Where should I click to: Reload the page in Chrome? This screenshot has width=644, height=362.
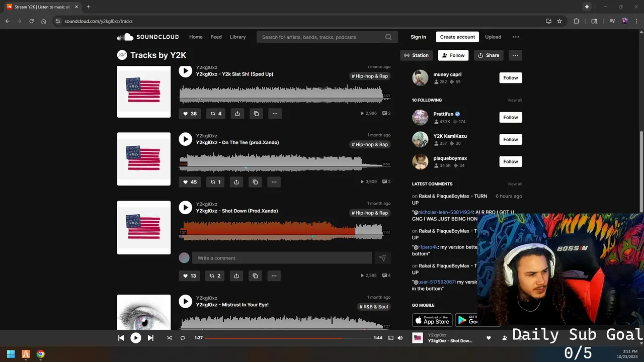[x=31, y=21]
